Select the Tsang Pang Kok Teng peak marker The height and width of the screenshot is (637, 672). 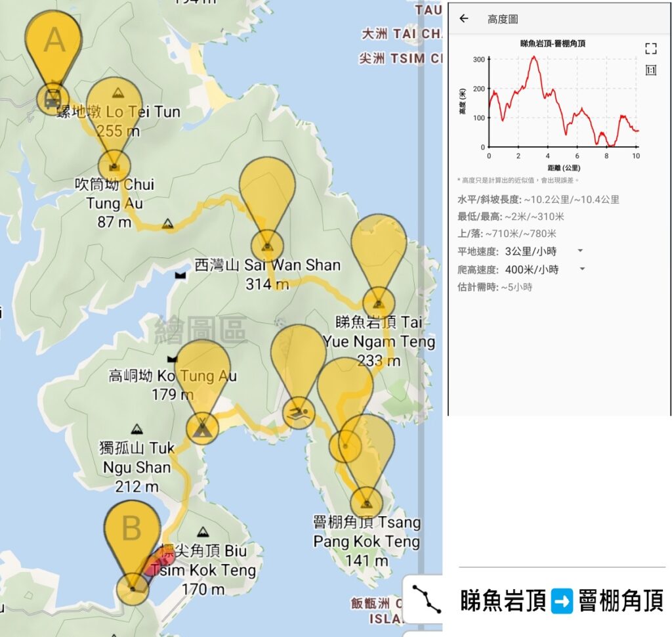(x=366, y=502)
